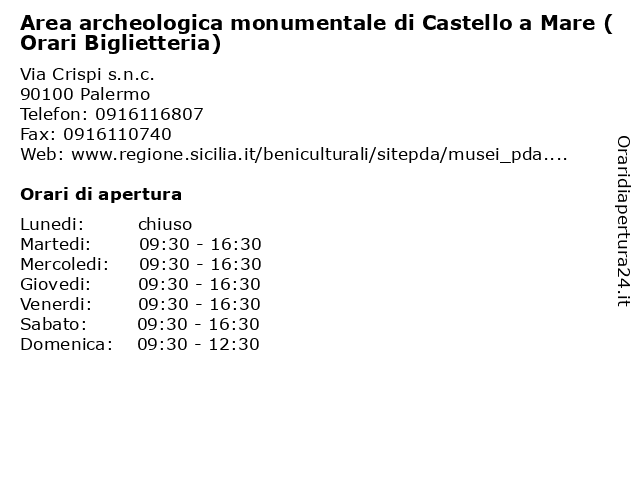Select the Martedi row label
This screenshot has width=640, height=480.
click(56, 244)
